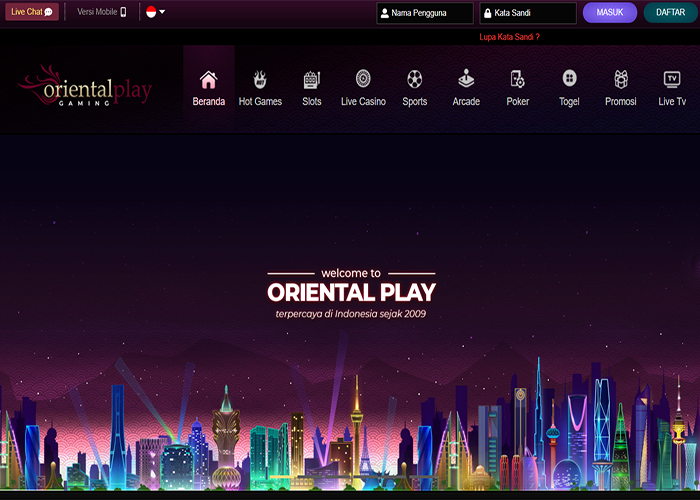Click the Arcade joystick icon
The image size is (700, 500).
coord(466,79)
